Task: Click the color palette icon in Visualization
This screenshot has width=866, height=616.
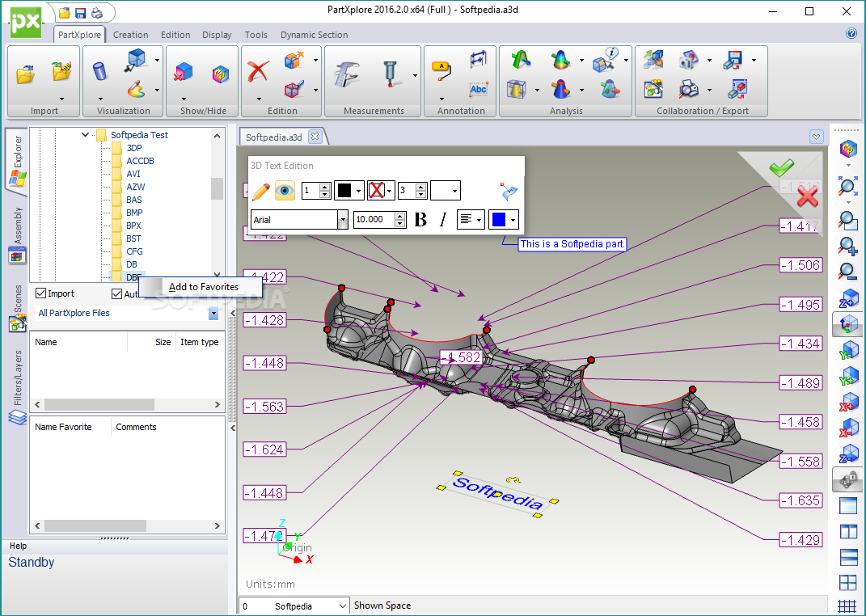Action: [x=136, y=89]
